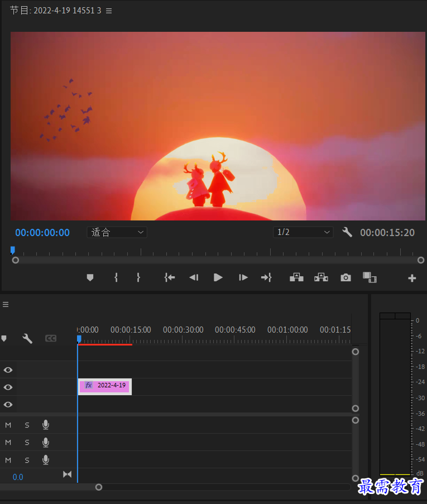
Task: Click the master volume value 0.0
Action: coord(18,477)
